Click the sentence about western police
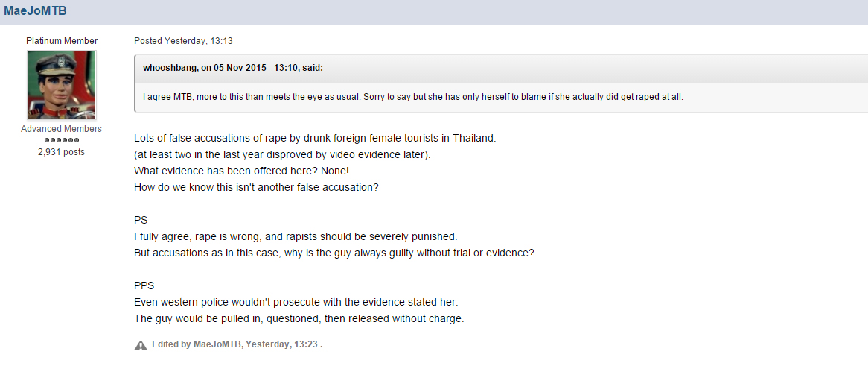 pyautogui.click(x=296, y=303)
